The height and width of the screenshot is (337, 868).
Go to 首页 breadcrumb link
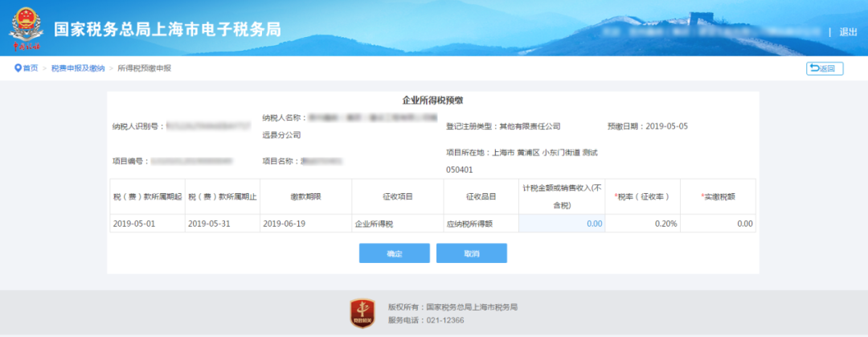pos(31,68)
